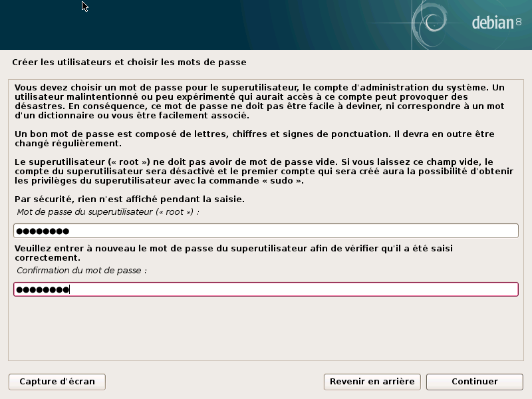Focus the root password input field
The height and width of the screenshot is (399, 532).
point(266,231)
